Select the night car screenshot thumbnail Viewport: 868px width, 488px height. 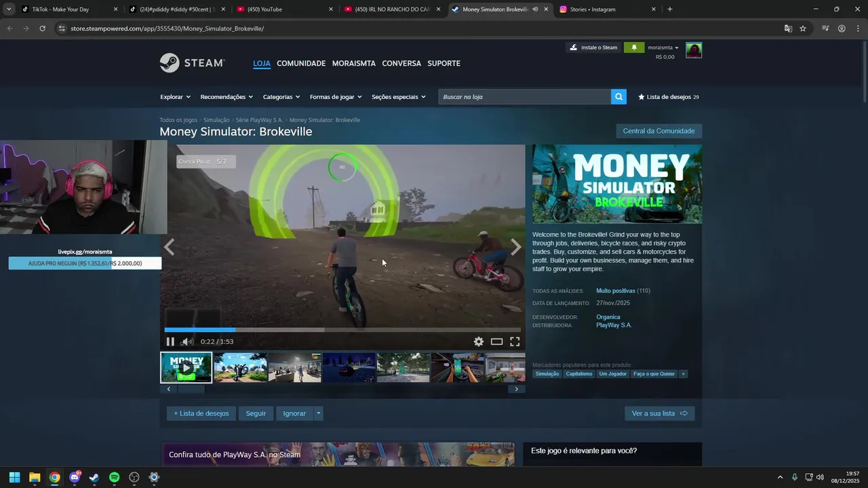click(x=349, y=367)
